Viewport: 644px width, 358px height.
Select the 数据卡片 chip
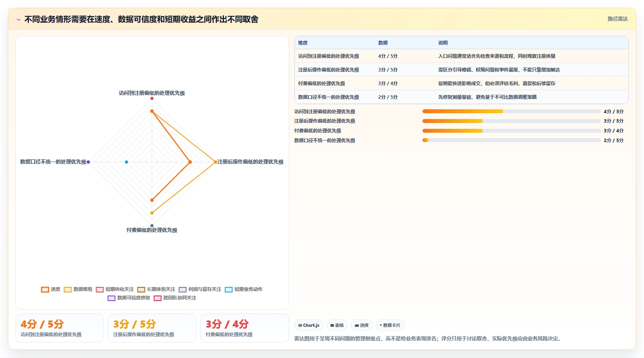[390, 325]
